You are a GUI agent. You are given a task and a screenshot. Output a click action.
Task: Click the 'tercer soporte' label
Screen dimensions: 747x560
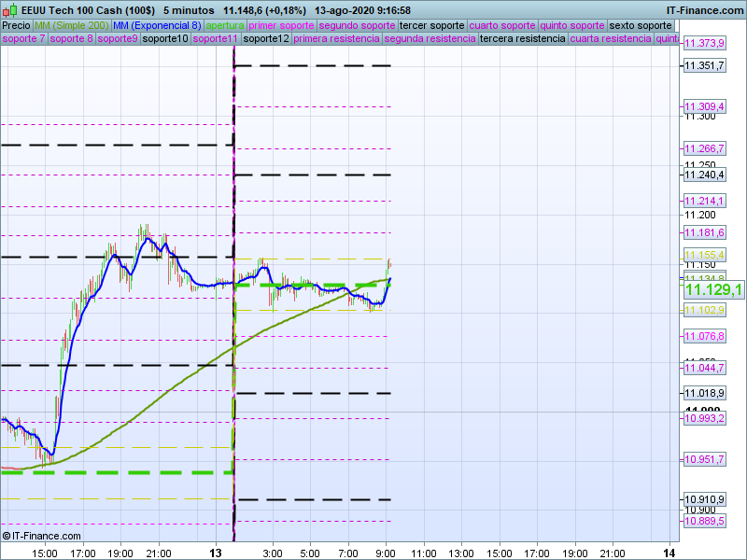click(431, 25)
